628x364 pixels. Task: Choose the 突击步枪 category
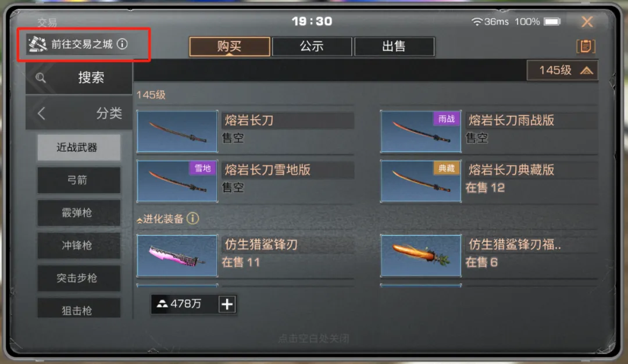(78, 278)
